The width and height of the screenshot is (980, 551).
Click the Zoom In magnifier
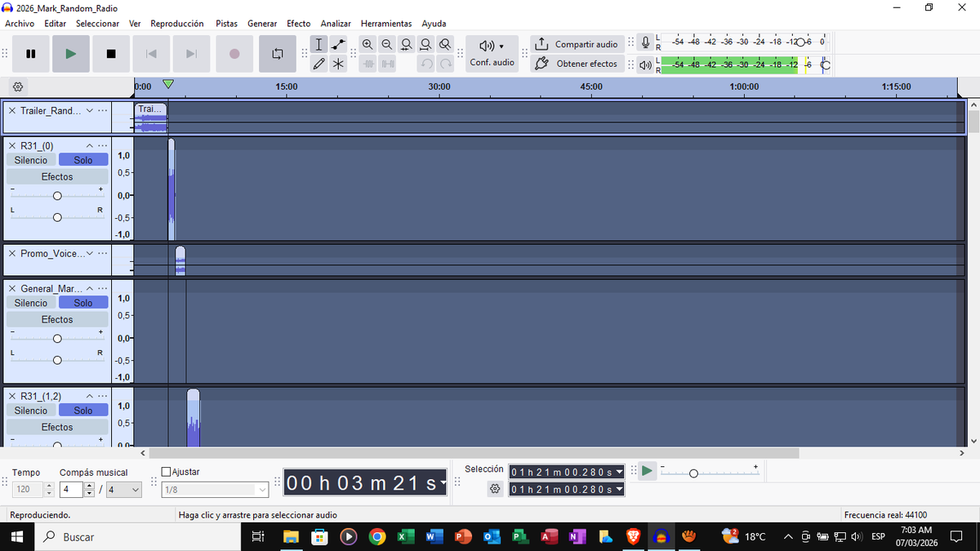click(367, 44)
